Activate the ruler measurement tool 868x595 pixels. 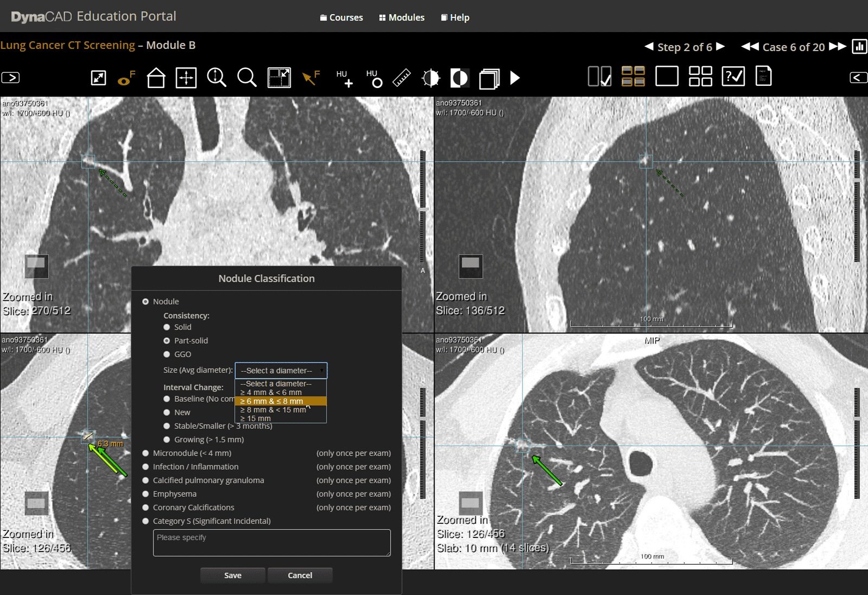click(401, 78)
